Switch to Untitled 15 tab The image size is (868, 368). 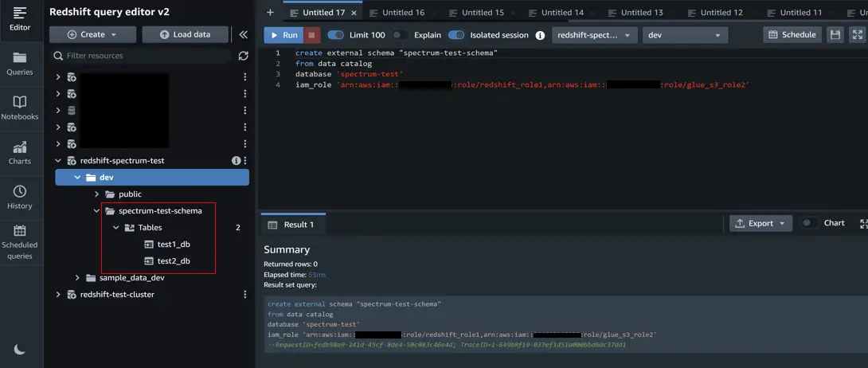pyautogui.click(x=483, y=12)
